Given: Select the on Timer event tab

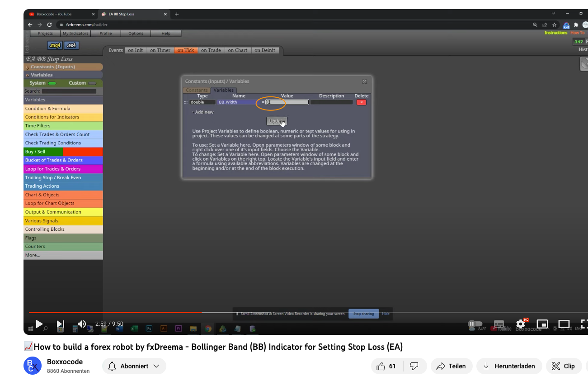Looking at the screenshot, I should click(x=160, y=50).
